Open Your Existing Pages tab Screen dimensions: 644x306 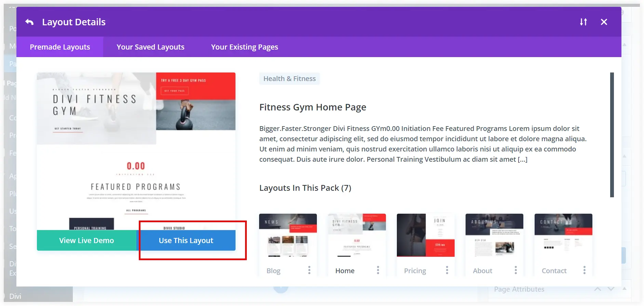(x=244, y=47)
